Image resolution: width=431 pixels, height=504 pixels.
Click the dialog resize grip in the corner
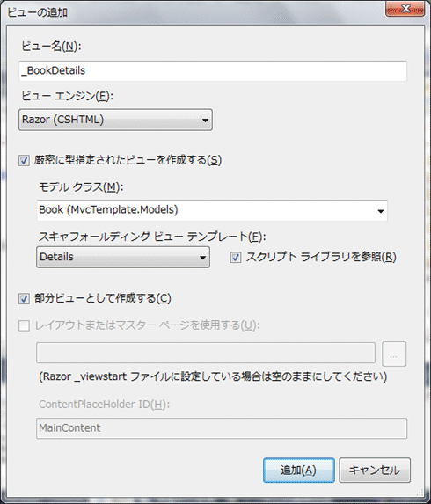(x=420, y=492)
